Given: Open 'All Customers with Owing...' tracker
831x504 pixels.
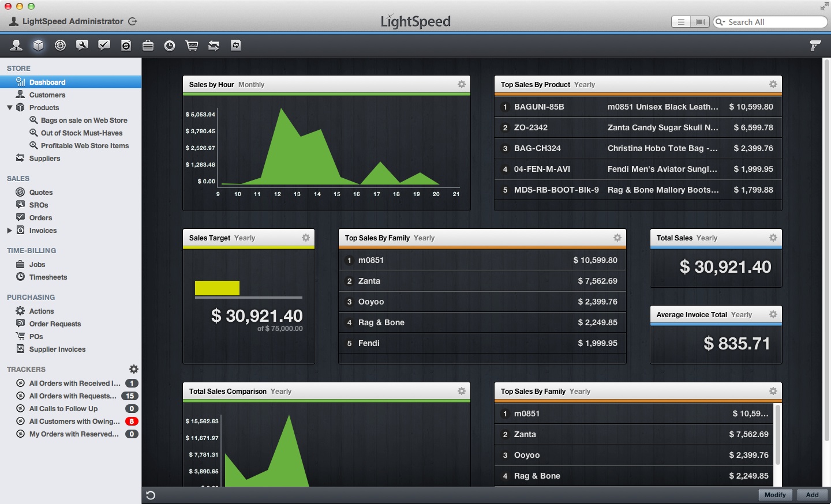Looking at the screenshot, I should coord(70,421).
